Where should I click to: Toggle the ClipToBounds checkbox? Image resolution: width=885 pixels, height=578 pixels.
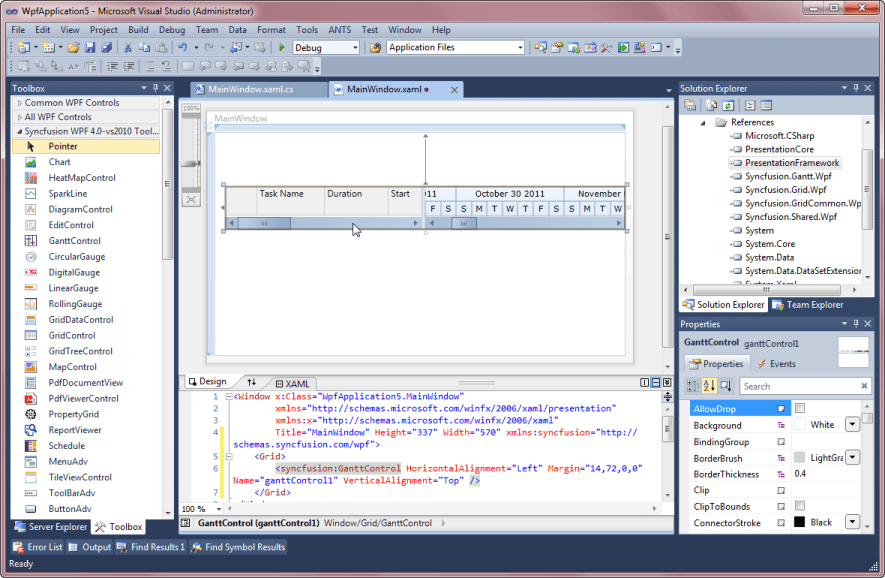click(x=800, y=506)
